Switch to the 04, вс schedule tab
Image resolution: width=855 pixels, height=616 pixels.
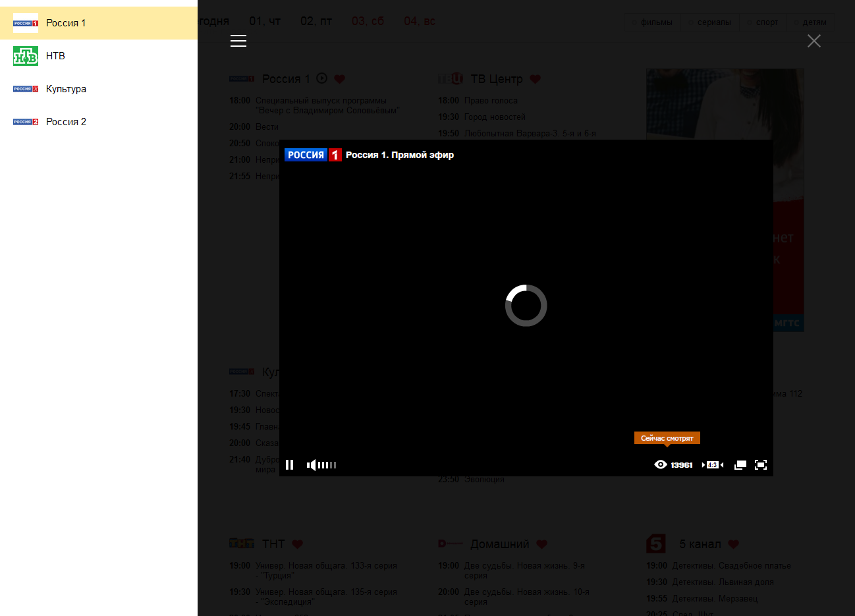point(419,20)
